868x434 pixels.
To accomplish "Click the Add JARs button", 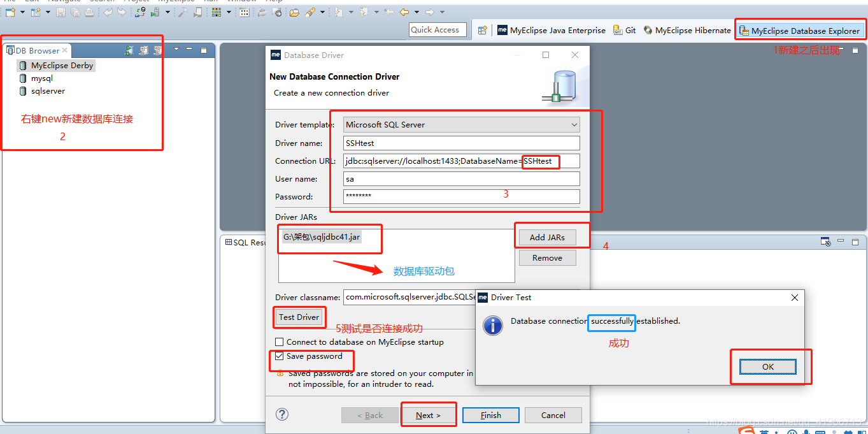I will coord(547,237).
